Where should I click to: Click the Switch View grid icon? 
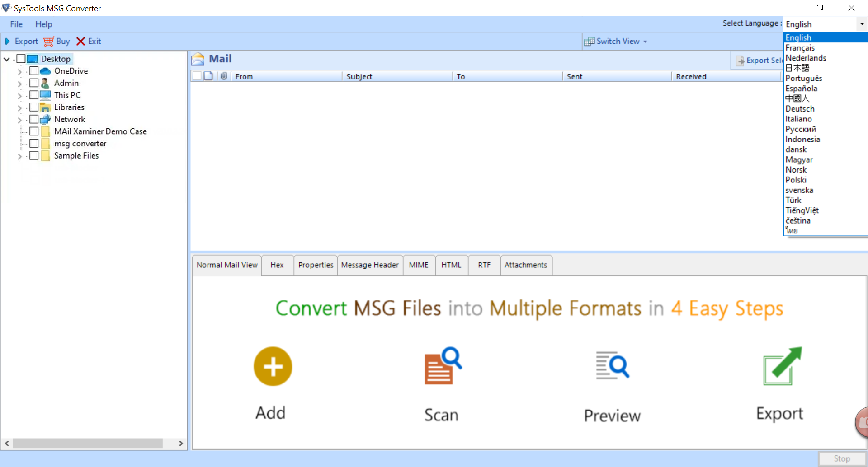(589, 42)
